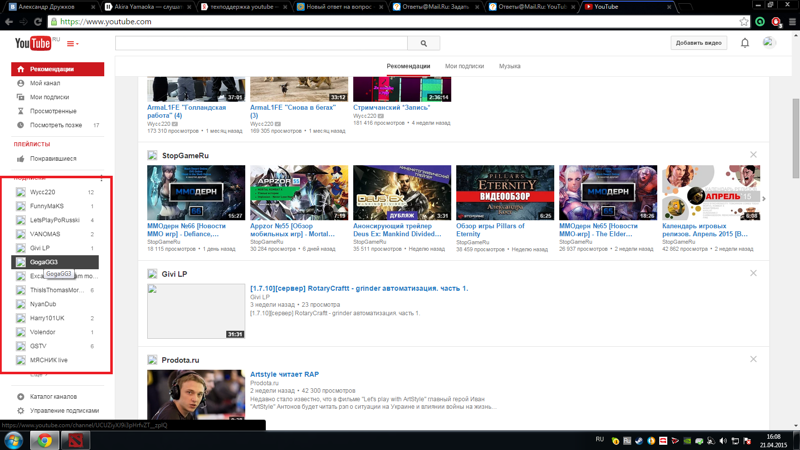
Task: Open the ММОдерн №66 thumbnail
Action: pos(196,193)
